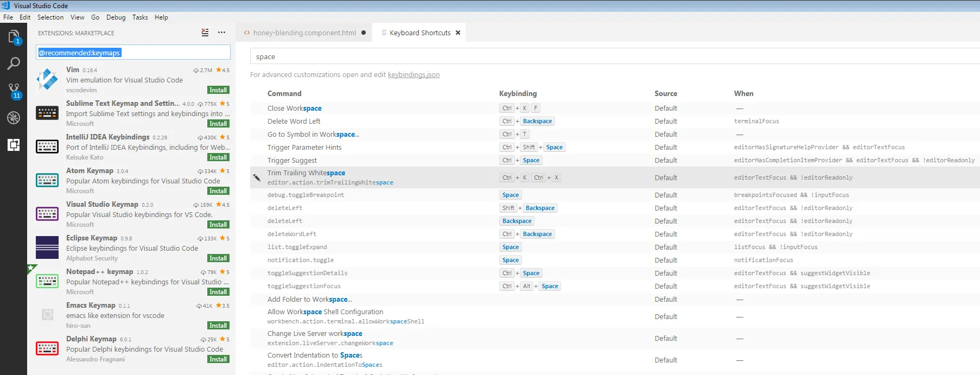
Task: Click the Visual Studio Code title icon
Action: 6,5
